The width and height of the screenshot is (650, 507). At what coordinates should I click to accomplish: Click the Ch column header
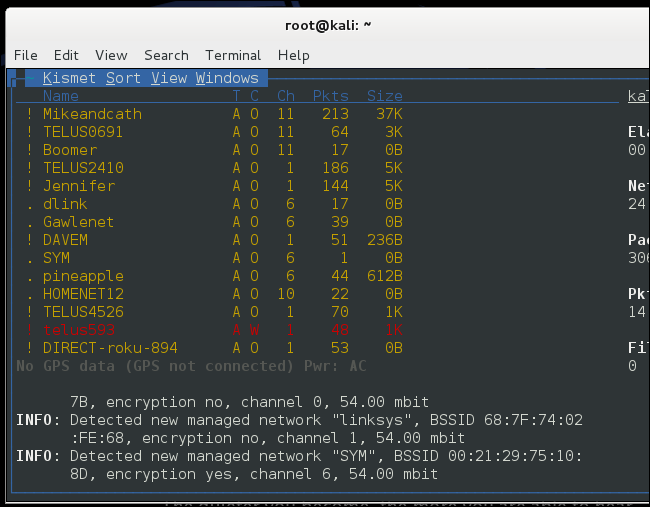286,96
